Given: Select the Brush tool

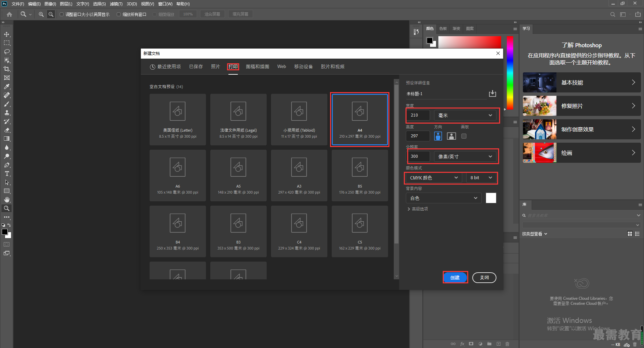Looking at the screenshot, I should coord(7,104).
